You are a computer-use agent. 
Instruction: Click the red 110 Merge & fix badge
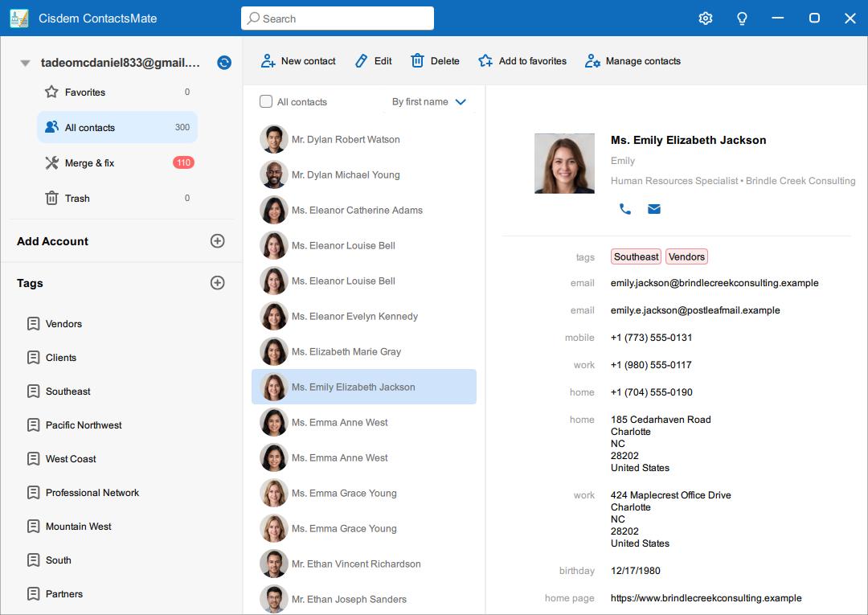point(183,162)
